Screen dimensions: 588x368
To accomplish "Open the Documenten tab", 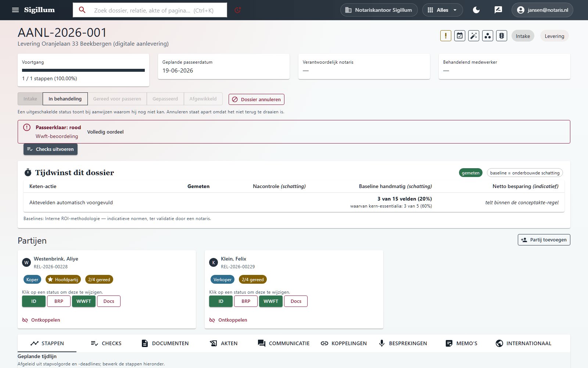I will 165,343.
